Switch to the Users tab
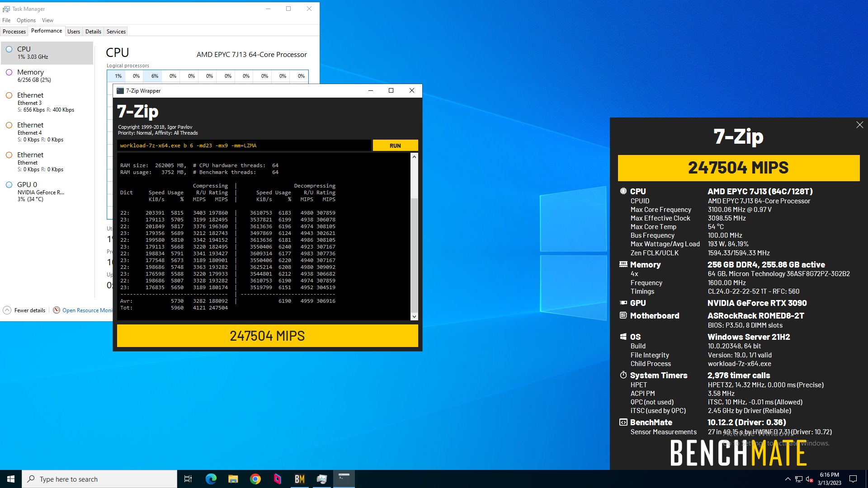868x488 pixels. tap(74, 31)
